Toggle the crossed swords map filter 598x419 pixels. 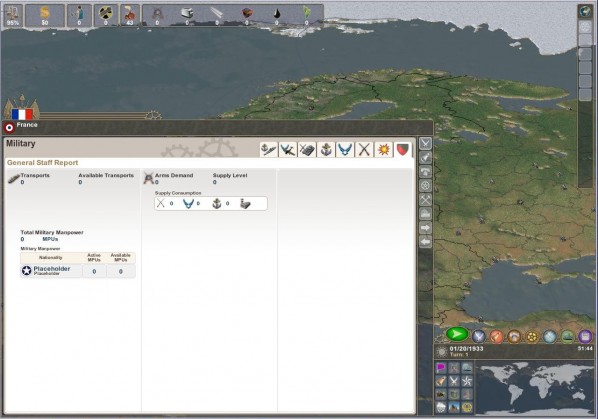[x=454, y=381]
